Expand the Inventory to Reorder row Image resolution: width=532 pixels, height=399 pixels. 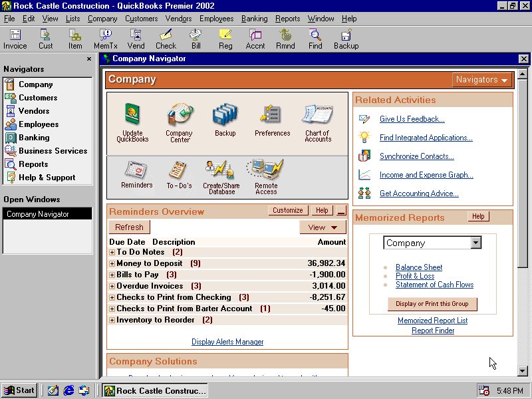112,321
